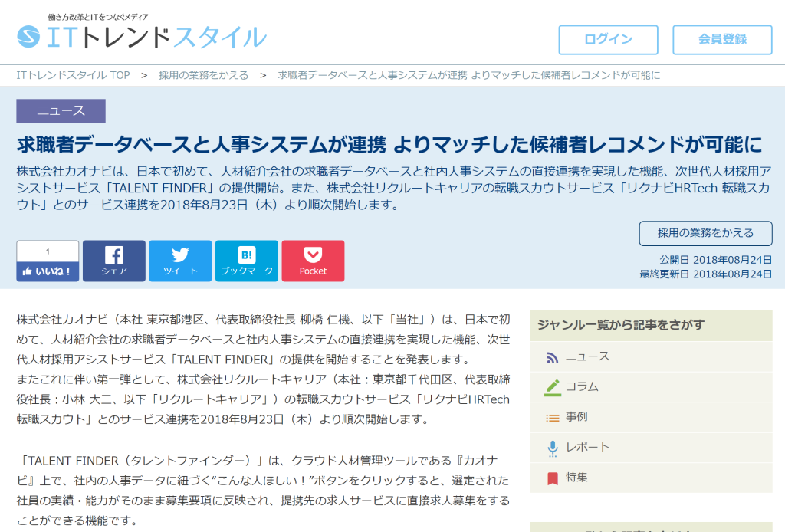Click the list icon beside 事例
Viewport: 785px width, 532px height.
[x=553, y=418]
